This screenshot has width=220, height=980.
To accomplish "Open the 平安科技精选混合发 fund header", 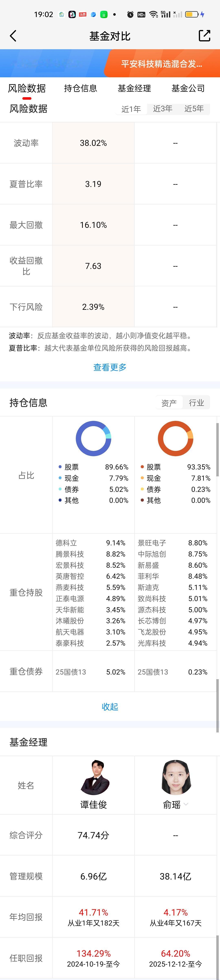I will pyautogui.click(x=162, y=64).
